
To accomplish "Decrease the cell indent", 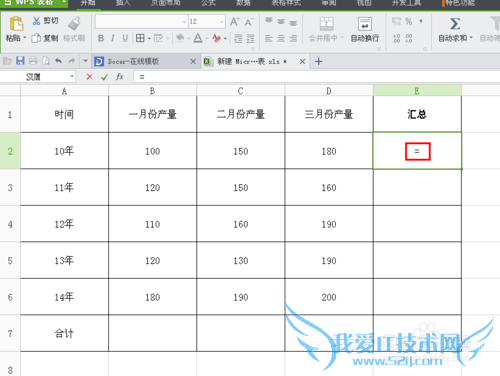I will [x=238, y=39].
